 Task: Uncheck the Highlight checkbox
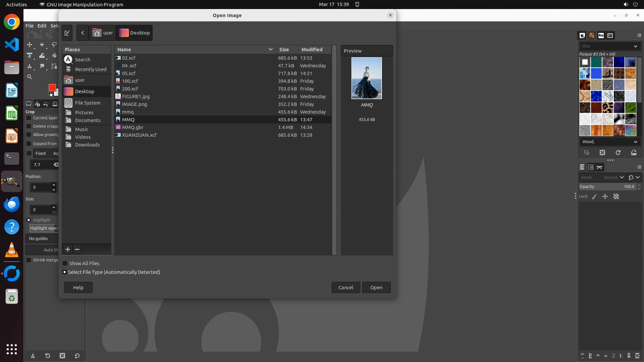(x=29, y=220)
